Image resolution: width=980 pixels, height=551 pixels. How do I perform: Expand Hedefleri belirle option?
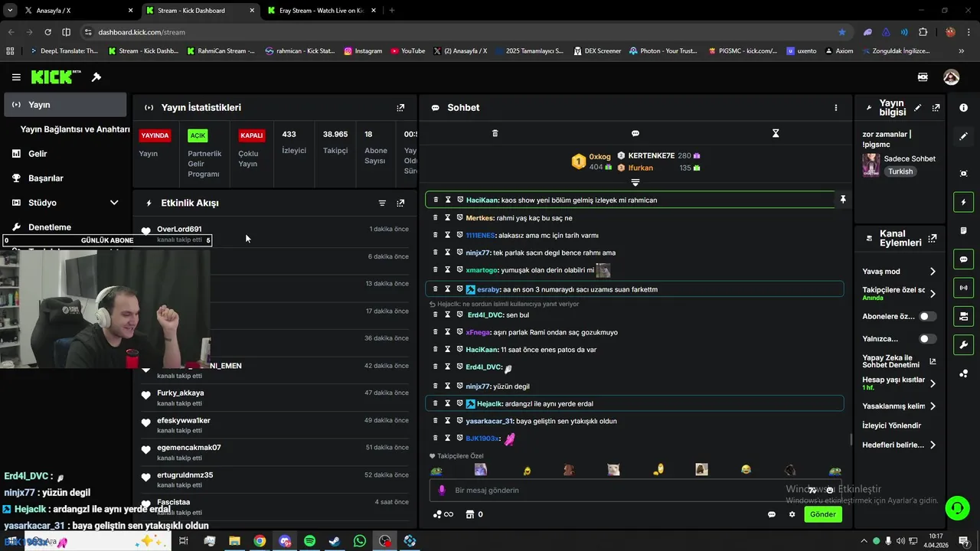(x=933, y=445)
